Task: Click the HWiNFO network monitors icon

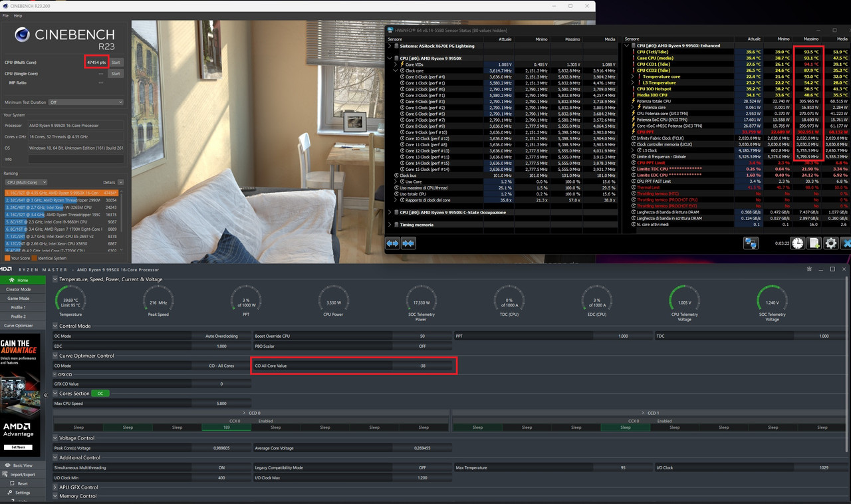Action: click(x=751, y=243)
